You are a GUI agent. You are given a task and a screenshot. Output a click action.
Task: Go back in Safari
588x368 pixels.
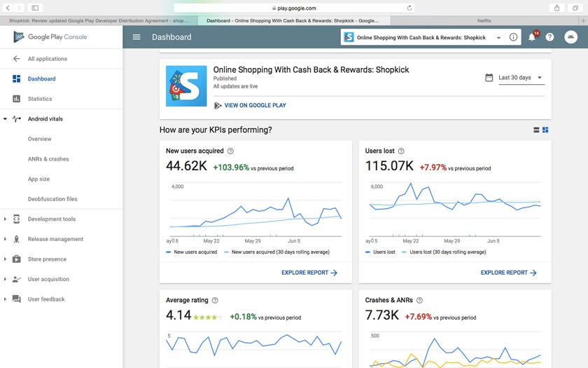[8, 8]
